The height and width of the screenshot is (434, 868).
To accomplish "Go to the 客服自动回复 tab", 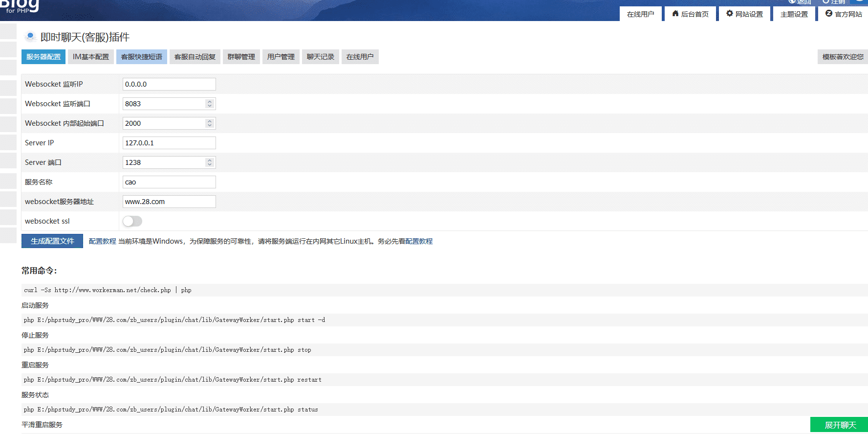I will 195,57.
